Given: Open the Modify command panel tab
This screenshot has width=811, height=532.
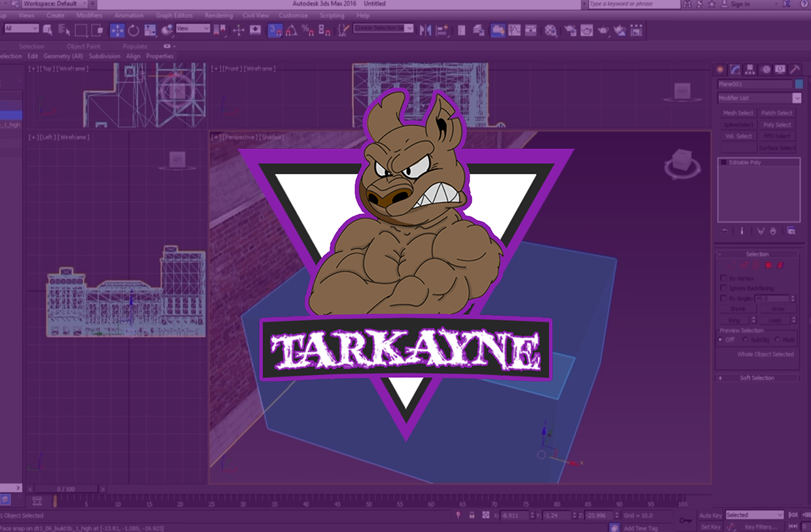Looking at the screenshot, I should [735, 69].
